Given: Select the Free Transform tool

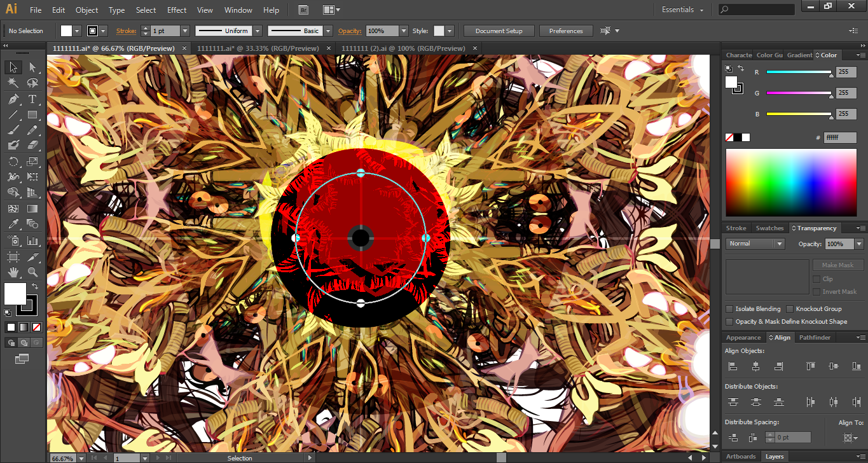Looking at the screenshot, I should click(x=32, y=177).
